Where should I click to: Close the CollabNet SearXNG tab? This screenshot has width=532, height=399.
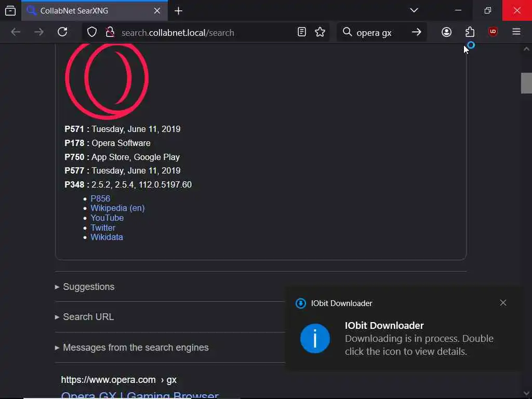157,11
